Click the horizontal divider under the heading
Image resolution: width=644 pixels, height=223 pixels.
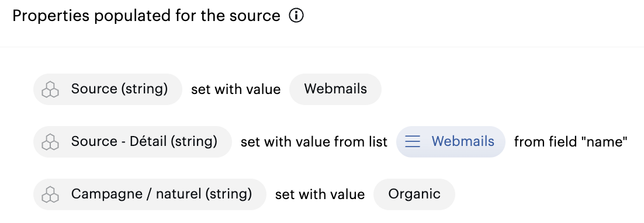pos(322,47)
